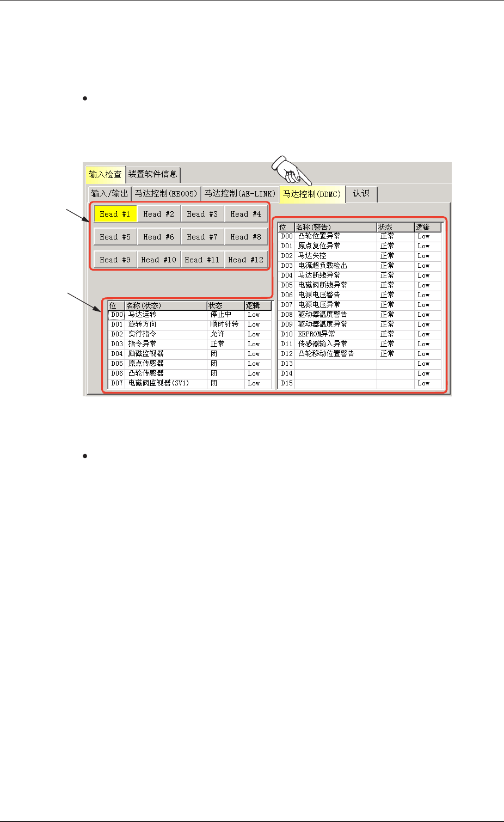Click the D15 bit cell

[287, 383]
